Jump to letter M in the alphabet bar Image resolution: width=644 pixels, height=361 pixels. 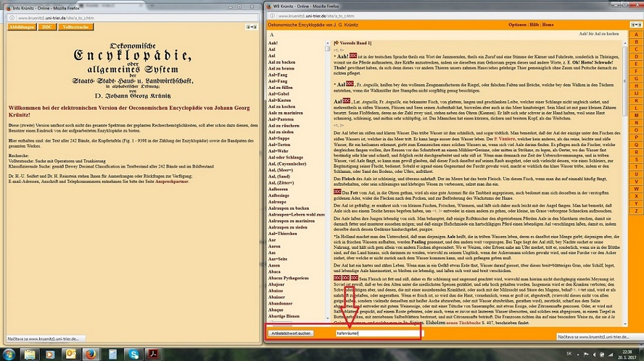(x=636, y=116)
